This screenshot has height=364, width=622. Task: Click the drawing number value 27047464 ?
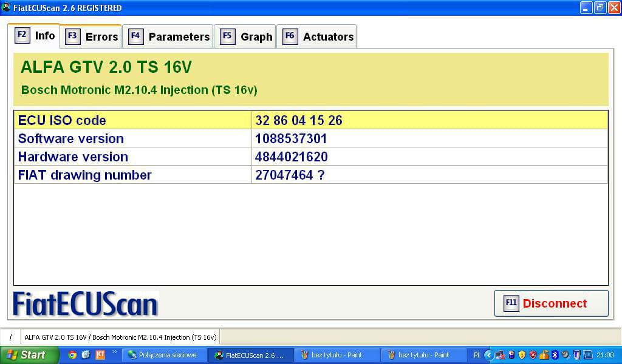[x=290, y=175]
